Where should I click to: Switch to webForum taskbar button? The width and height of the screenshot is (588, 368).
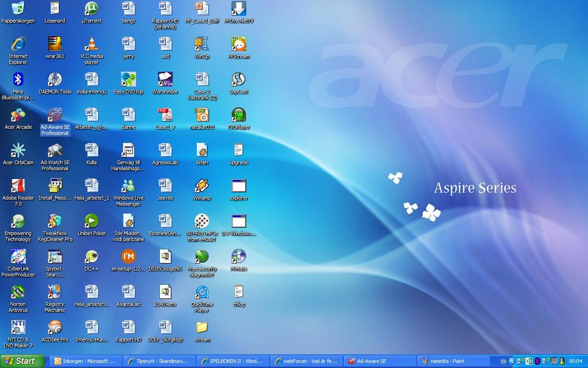(307, 361)
